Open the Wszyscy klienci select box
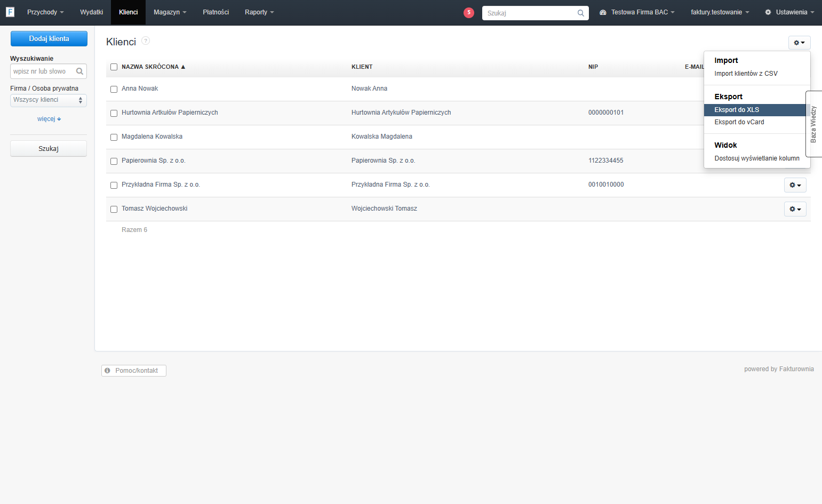Image resolution: width=822 pixels, height=504 pixels. (x=48, y=100)
